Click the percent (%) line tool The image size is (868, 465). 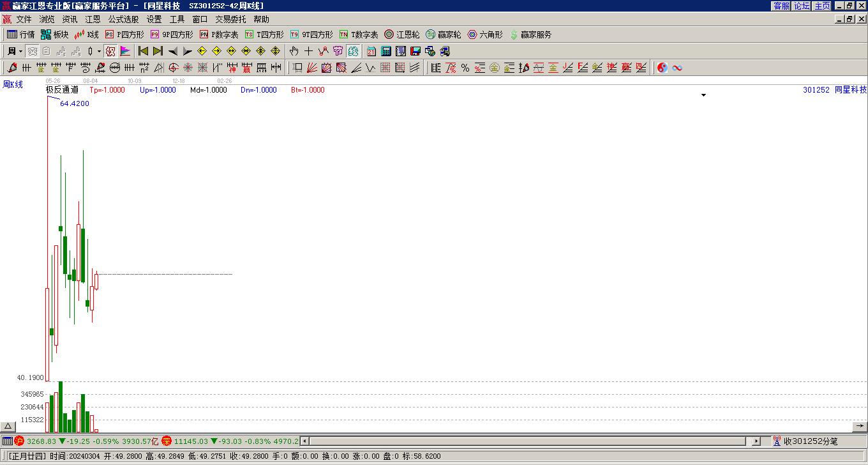click(465, 68)
